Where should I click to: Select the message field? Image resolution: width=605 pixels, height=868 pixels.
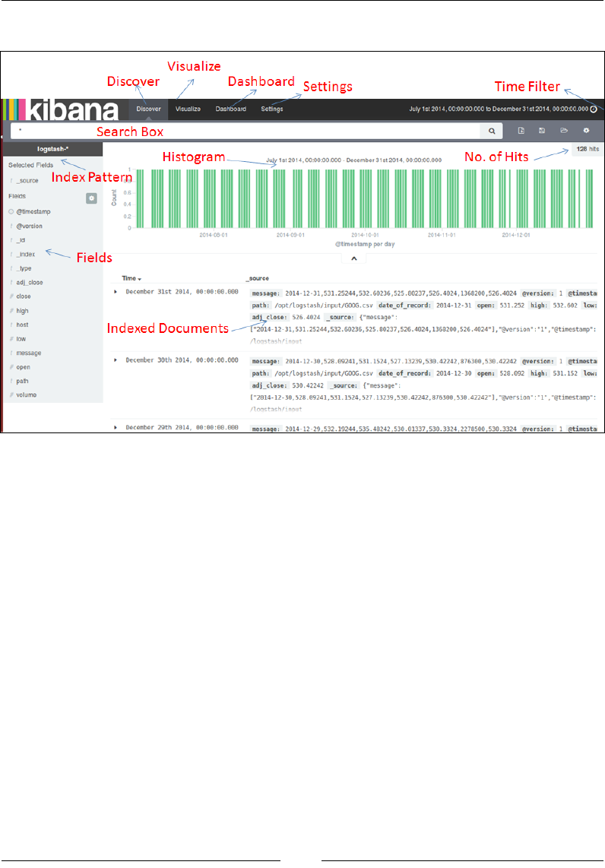pyautogui.click(x=29, y=353)
